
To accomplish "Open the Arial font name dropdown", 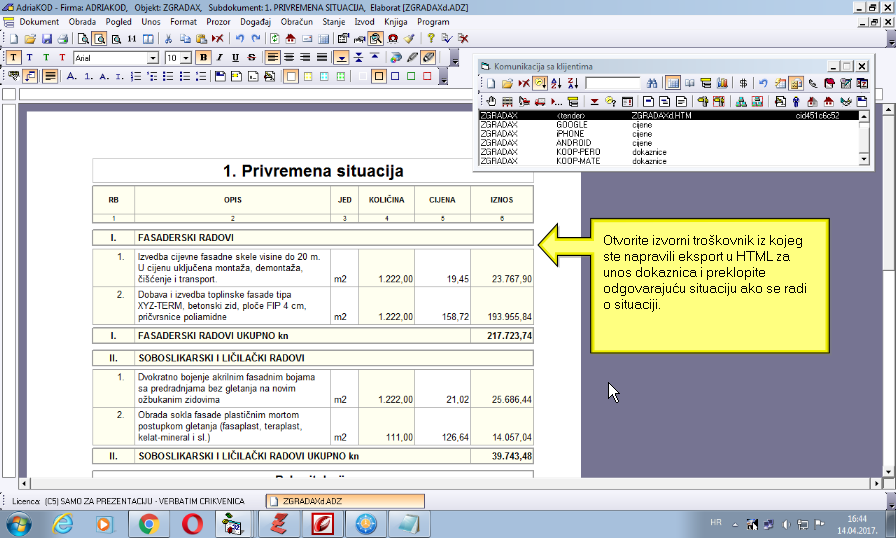I will pyautogui.click(x=153, y=58).
